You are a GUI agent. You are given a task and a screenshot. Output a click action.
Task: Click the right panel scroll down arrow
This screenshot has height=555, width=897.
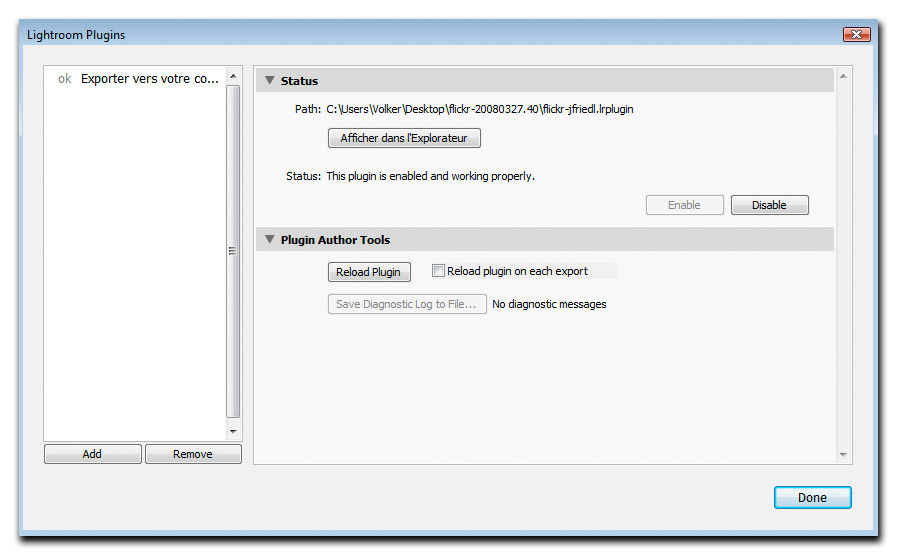pos(843,455)
